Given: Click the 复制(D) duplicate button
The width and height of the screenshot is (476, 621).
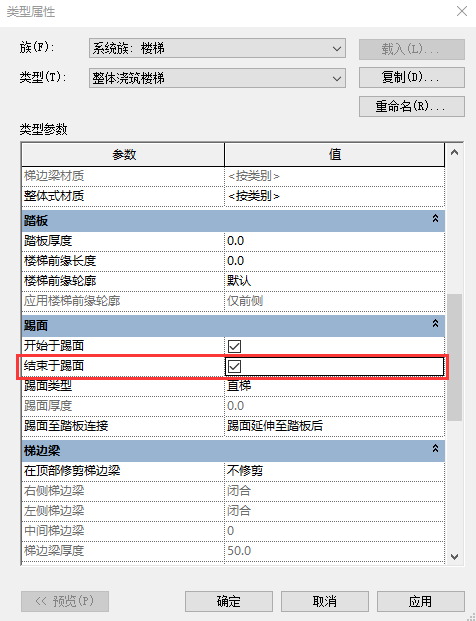Looking at the screenshot, I should tap(411, 77).
